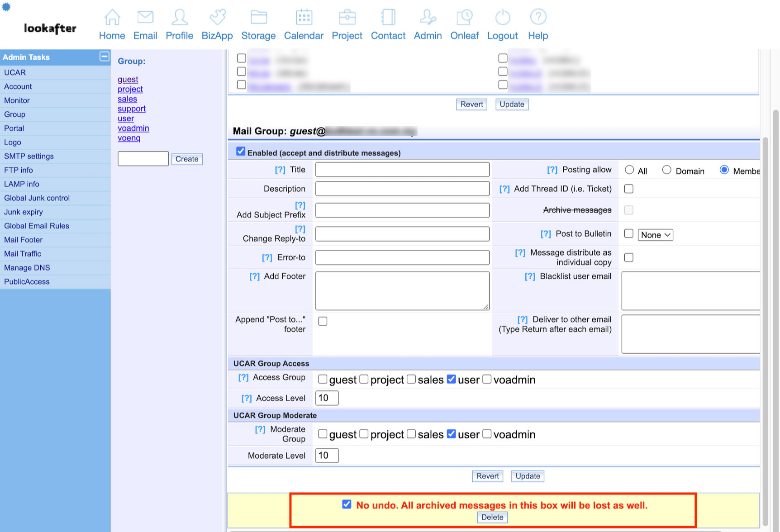Click the Delete mail group button
This screenshot has height=532, width=780.
tap(492, 517)
